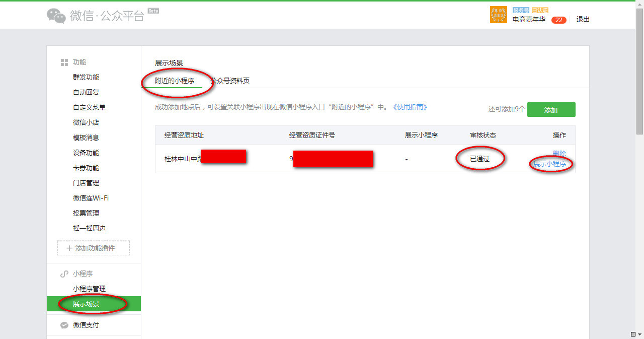644x339 pixels.
Task: Open 微信支付 section
Action: [86, 325]
